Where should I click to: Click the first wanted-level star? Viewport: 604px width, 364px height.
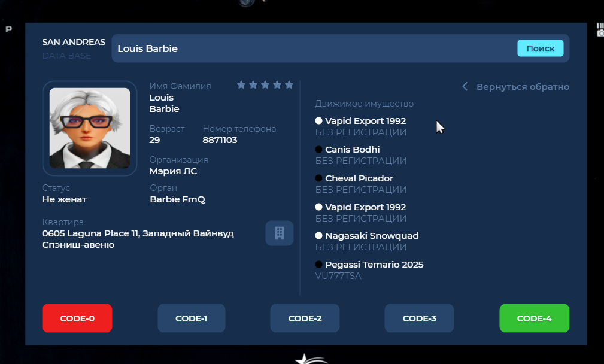pos(241,85)
